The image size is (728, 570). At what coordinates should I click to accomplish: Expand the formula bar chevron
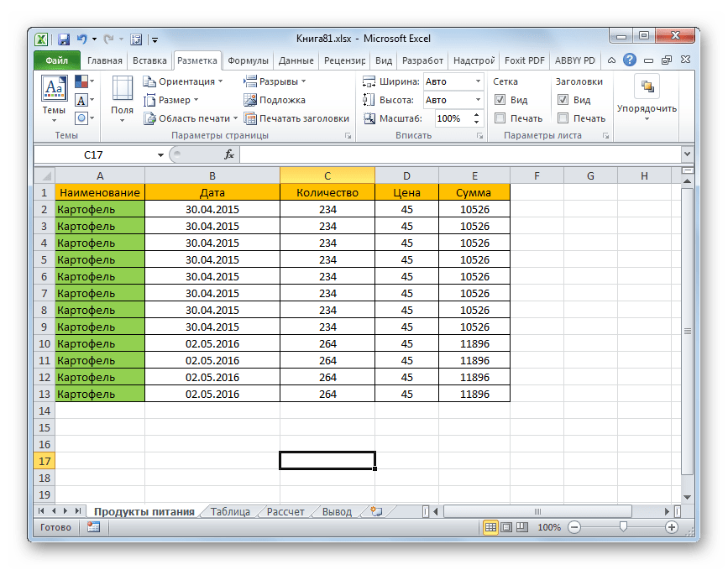point(687,154)
